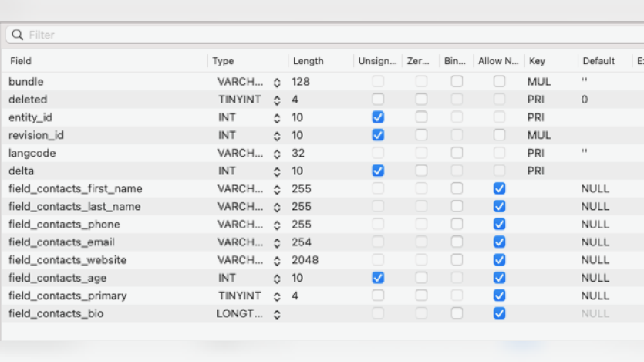Viewport: 644px width, 362px height.
Task: Select the revision_id field name
Action: [36, 135]
